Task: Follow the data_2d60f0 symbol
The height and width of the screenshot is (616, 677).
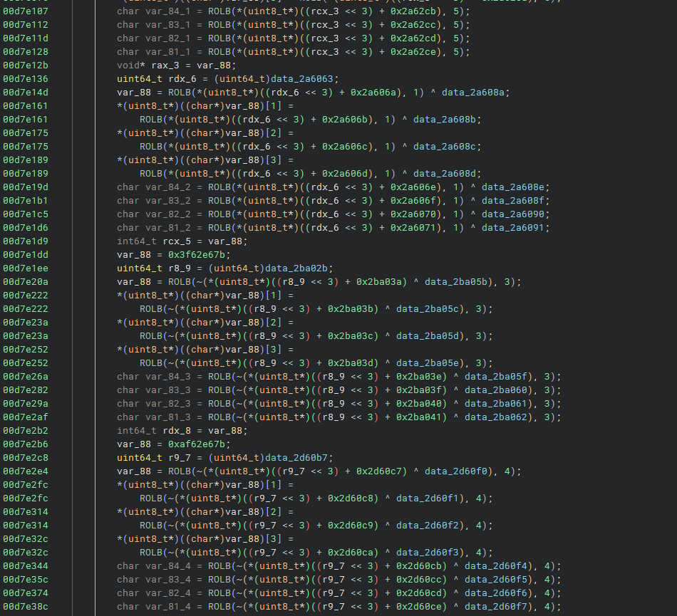Action: (x=456, y=471)
